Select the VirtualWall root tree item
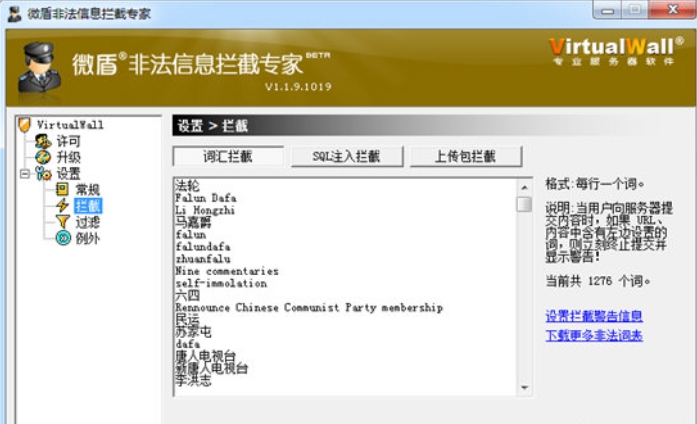This screenshot has height=424, width=697. (x=70, y=125)
